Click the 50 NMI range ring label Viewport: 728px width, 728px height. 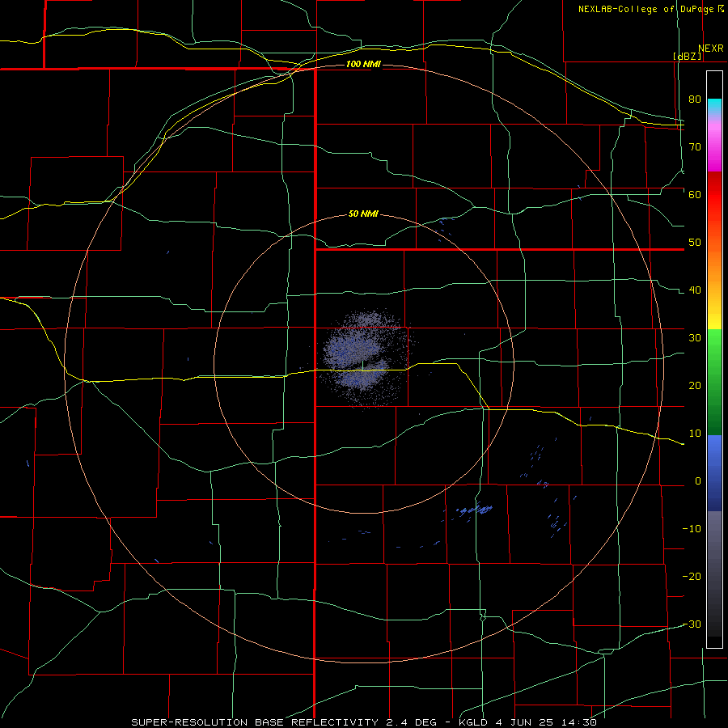pos(363,214)
